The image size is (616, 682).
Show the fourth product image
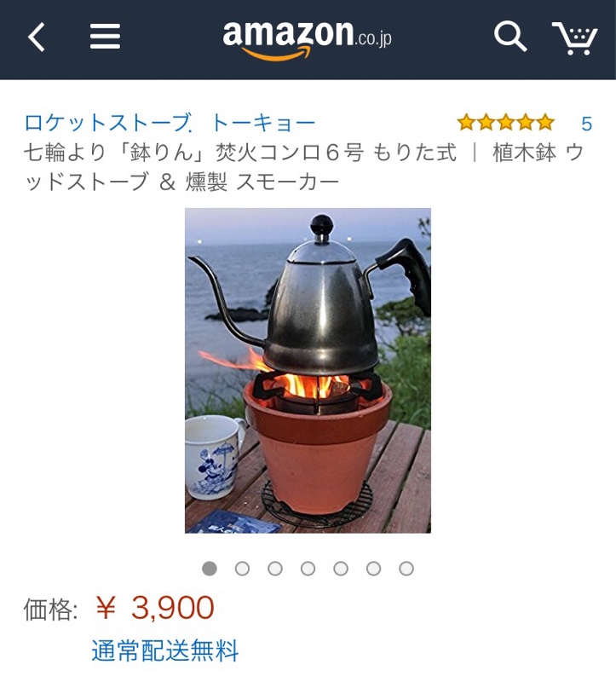coord(308,569)
